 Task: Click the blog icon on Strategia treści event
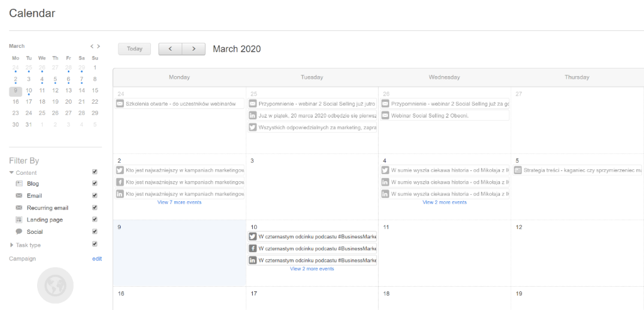[x=518, y=170]
